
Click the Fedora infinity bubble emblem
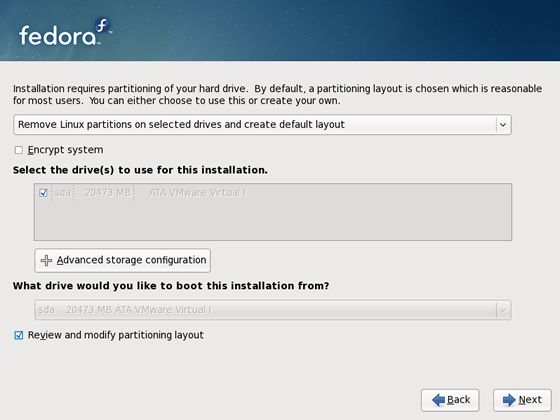coord(103,26)
